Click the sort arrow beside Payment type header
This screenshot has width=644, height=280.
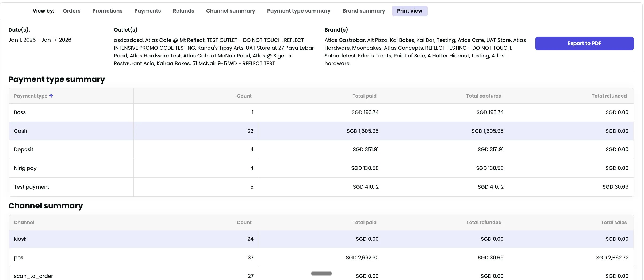tap(51, 96)
